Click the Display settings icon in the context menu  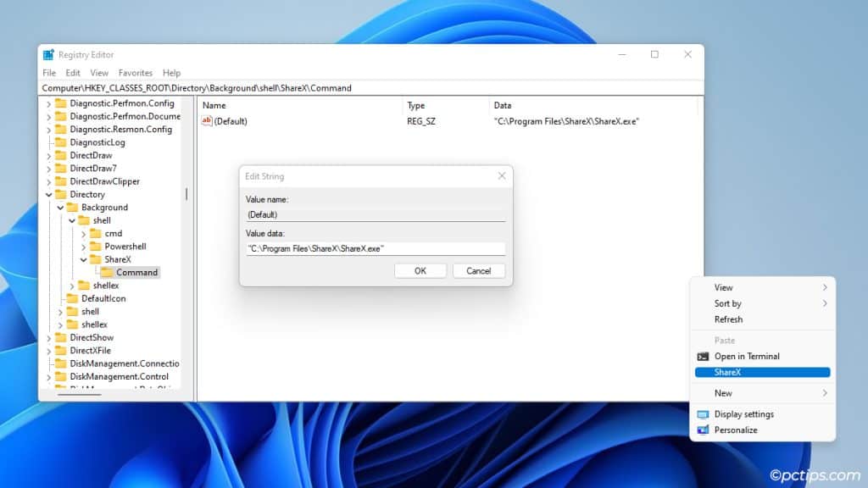[704, 414]
